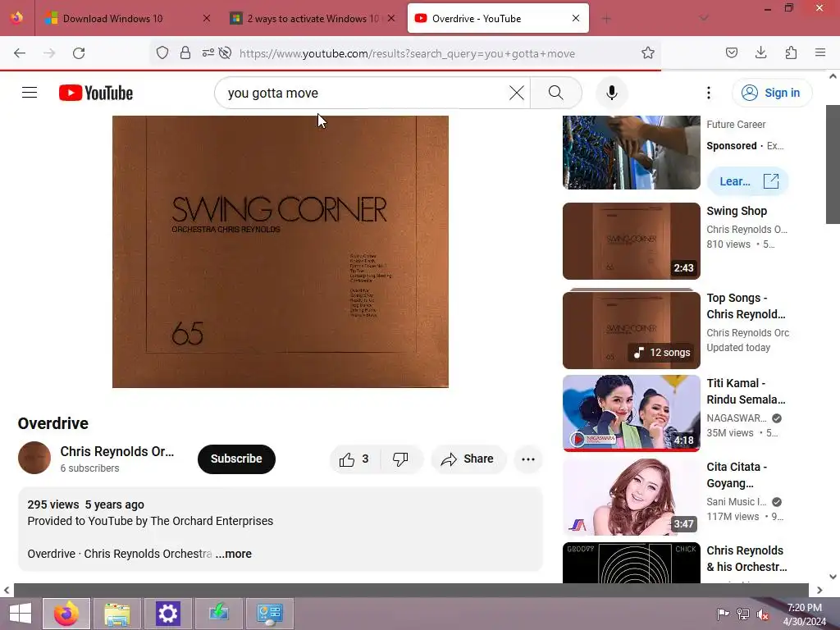The width and height of the screenshot is (840, 630).
Task: Close the Download Windows 10 tab
Action: (x=207, y=18)
